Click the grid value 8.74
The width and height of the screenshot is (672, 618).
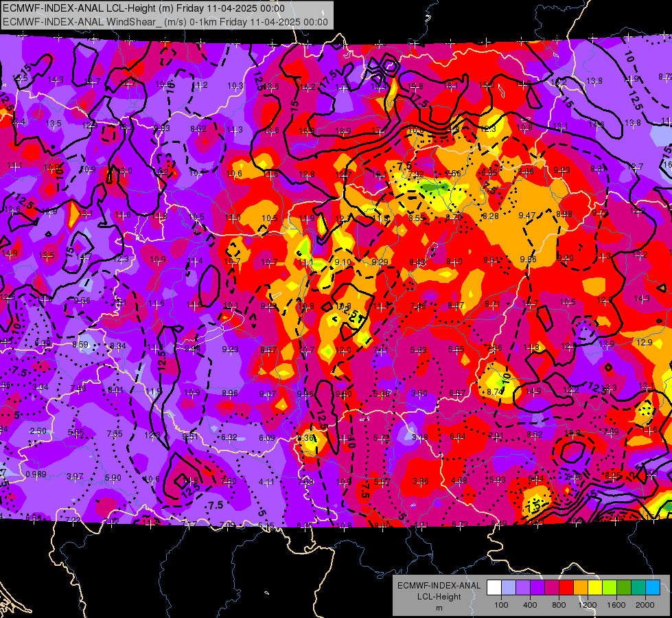(x=495, y=391)
